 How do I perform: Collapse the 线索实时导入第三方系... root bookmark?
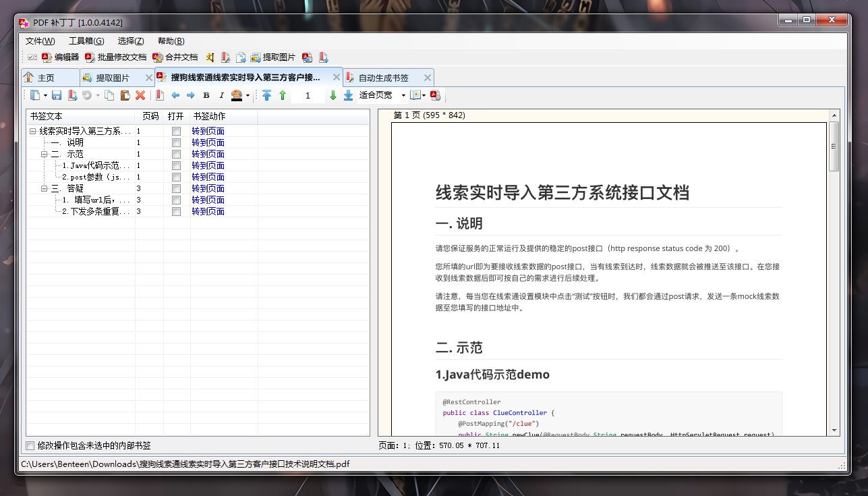tap(33, 131)
